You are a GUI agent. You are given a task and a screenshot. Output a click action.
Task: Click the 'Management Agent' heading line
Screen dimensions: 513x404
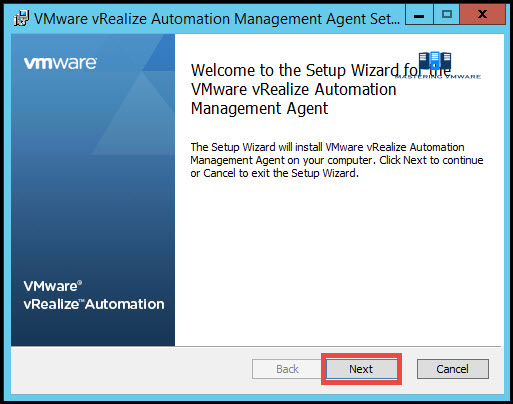point(259,108)
